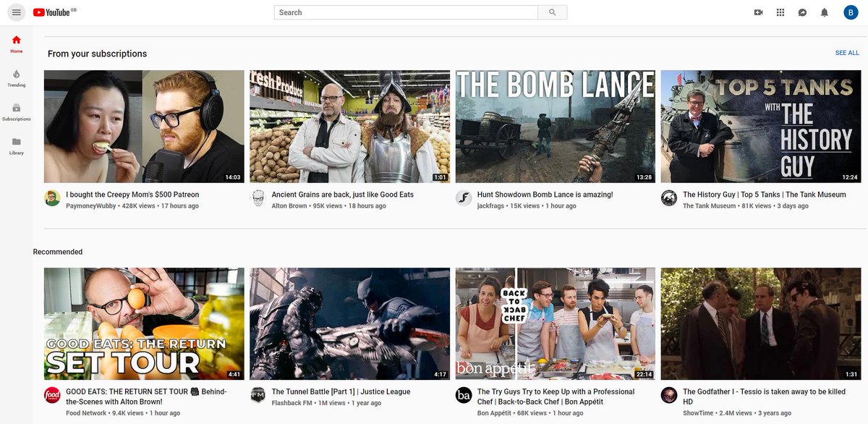Click Bon Appétit channel name text
The image size is (868, 424).
point(494,413)
